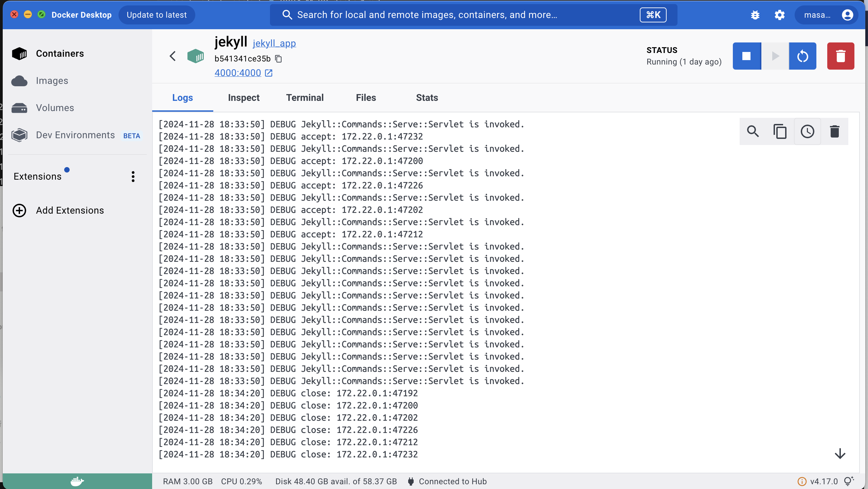Screen dimensions: 868x489
Task: Jump to bottom of logs arrow
Action: (840, 454)
